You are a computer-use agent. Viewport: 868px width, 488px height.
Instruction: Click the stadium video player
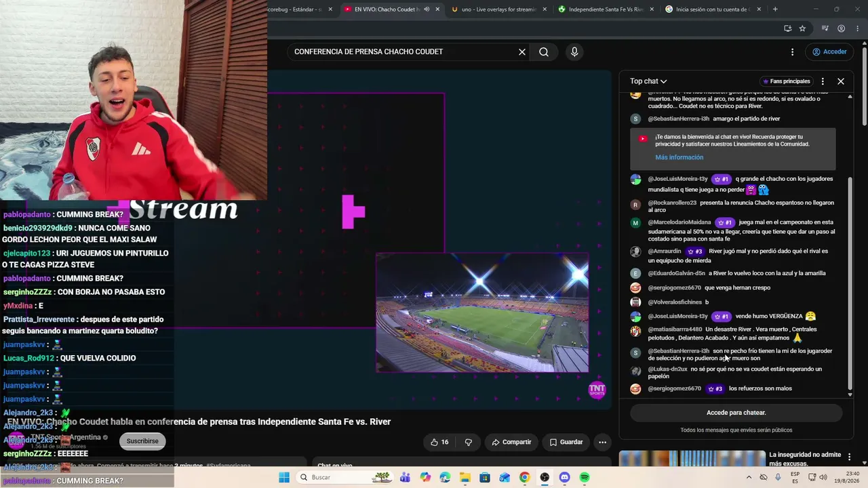[x=482, y=312]
